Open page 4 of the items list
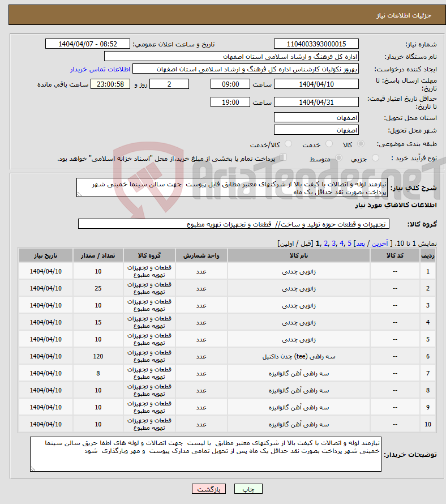The width and height of the screenshot is (446, 504). pos(341,244)
